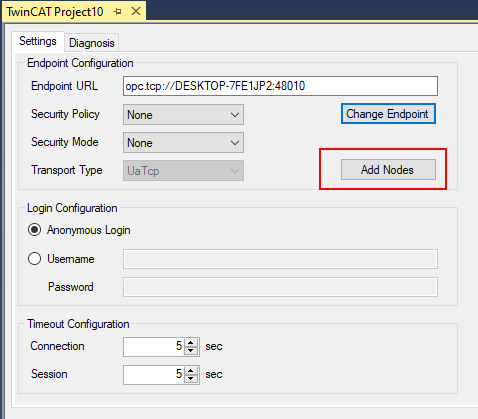Click the Change Endpoint button
478x419 pixels.
[388, 114]
